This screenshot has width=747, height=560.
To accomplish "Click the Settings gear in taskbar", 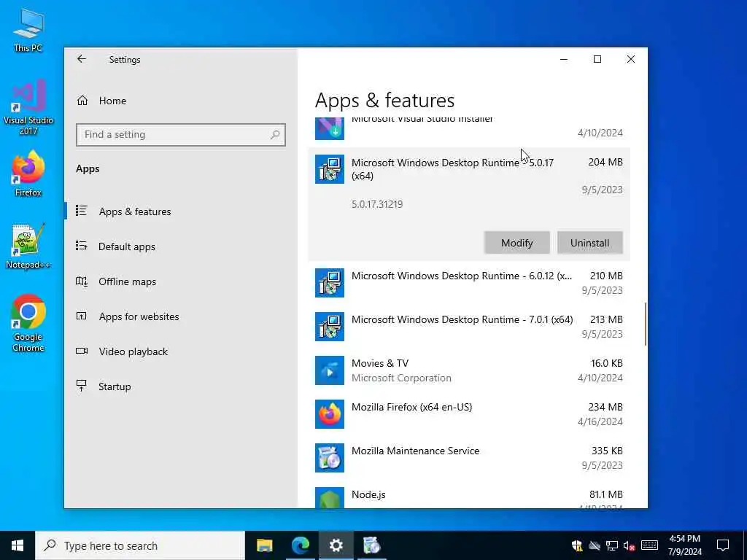I will click(x=336, y=545).
